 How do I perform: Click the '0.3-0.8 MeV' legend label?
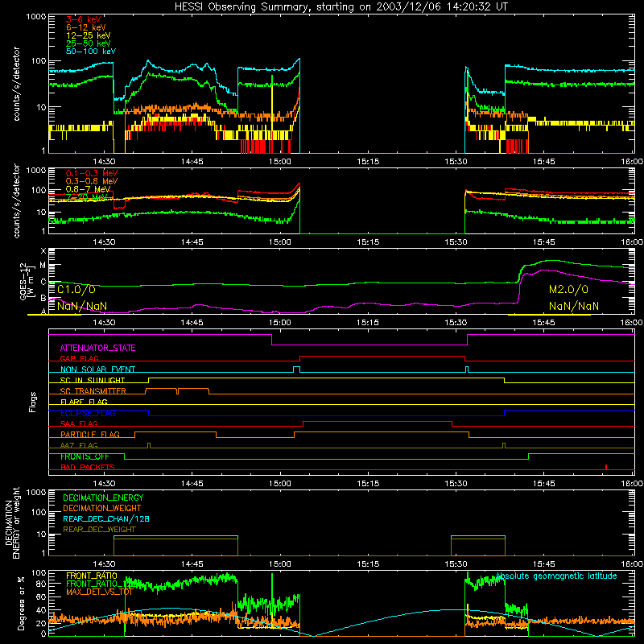tap(92, 181)
